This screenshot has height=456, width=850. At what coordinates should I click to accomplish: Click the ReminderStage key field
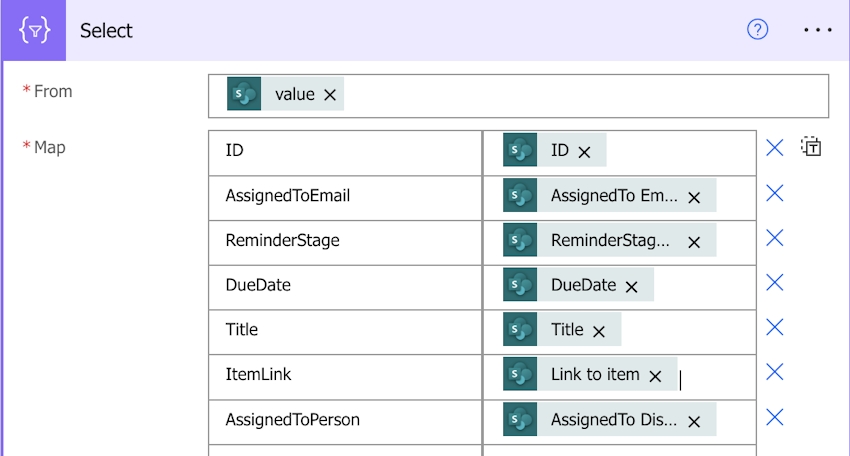pos(345,240)
